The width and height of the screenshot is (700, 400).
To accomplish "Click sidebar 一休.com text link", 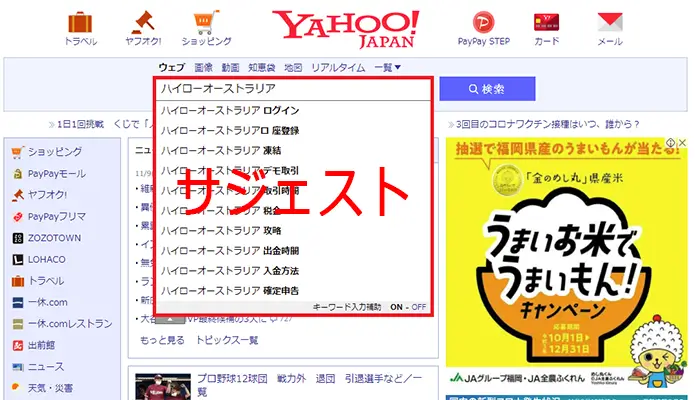I will coord(47,302).
